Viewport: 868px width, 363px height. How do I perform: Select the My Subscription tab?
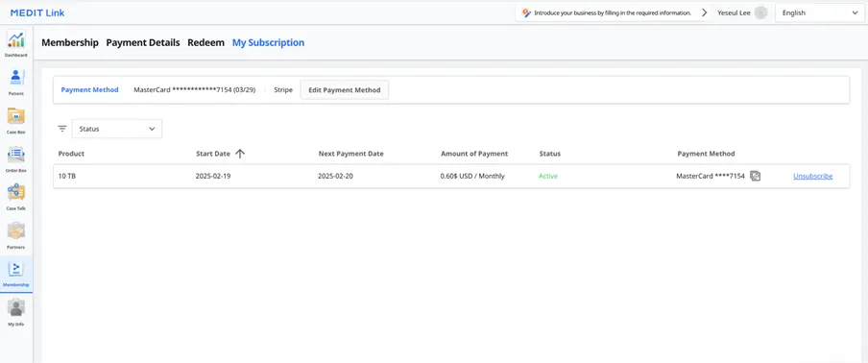268,42
